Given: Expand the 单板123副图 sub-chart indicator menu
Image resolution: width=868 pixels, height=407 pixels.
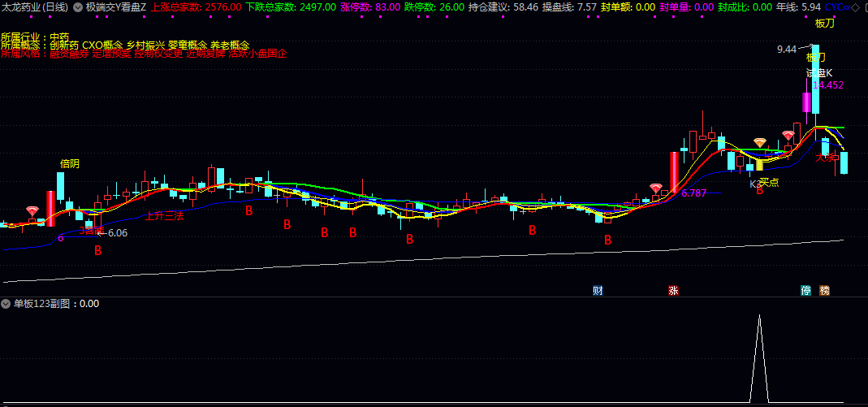Looking at the screenshot, I should (6, 304).
